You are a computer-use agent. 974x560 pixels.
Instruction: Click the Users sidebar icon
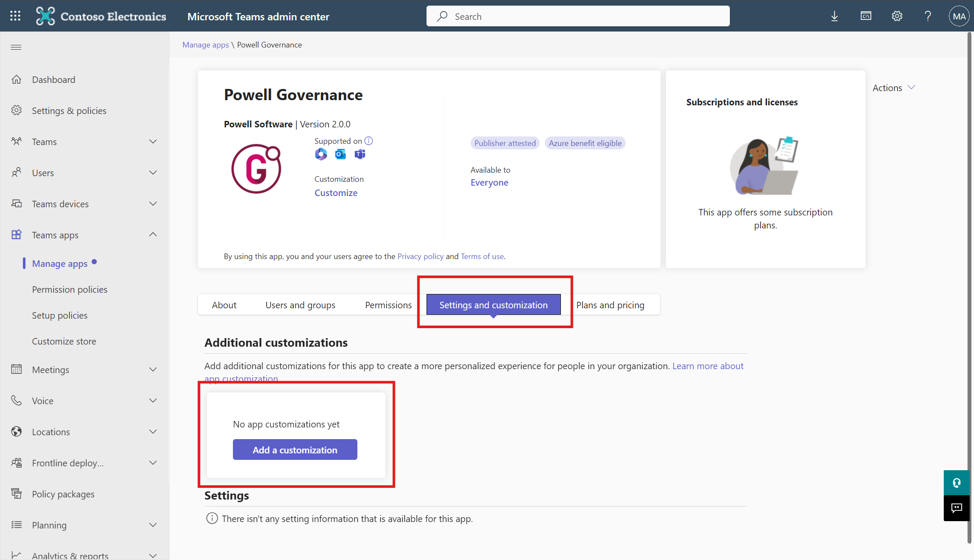click(x=16, y=173)
